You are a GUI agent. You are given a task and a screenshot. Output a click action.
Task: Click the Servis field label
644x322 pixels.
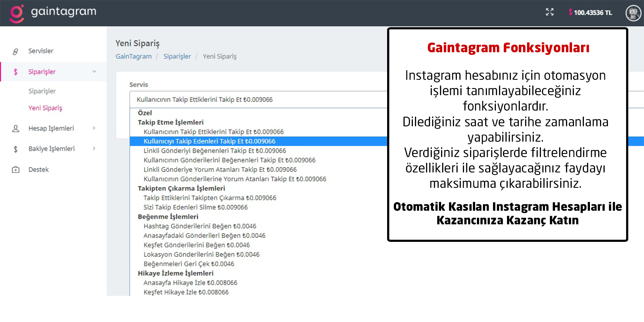pos(139,85)
